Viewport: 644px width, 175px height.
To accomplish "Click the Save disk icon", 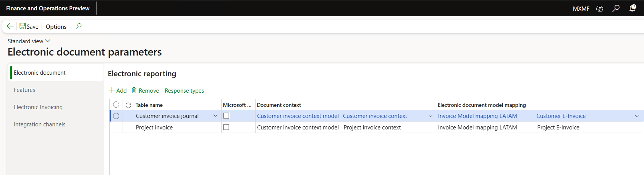I will [23, 26].
